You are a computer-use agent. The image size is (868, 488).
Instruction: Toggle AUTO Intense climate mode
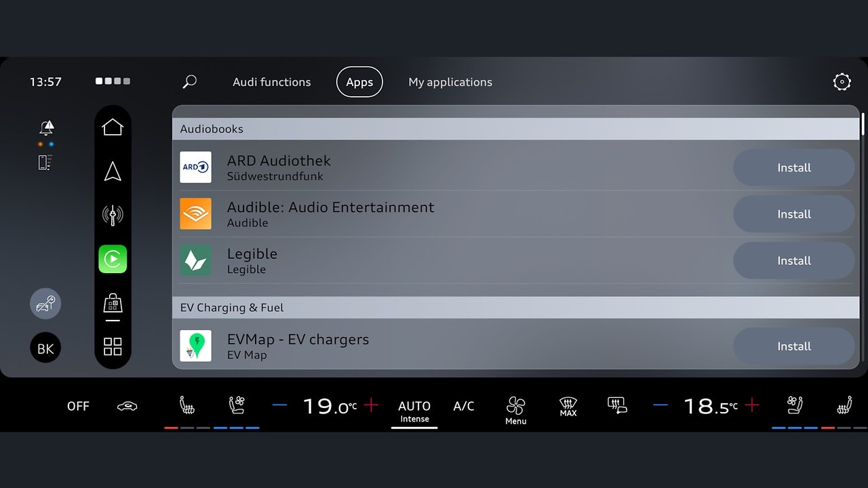pos(414,410)
